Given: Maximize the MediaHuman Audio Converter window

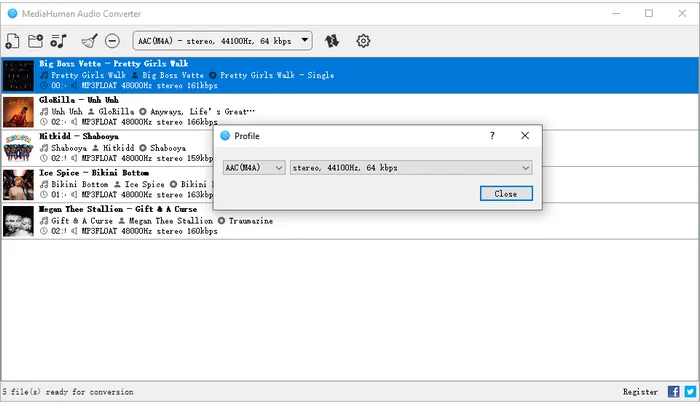Looking at the screenshot, I should click(649, 13).
